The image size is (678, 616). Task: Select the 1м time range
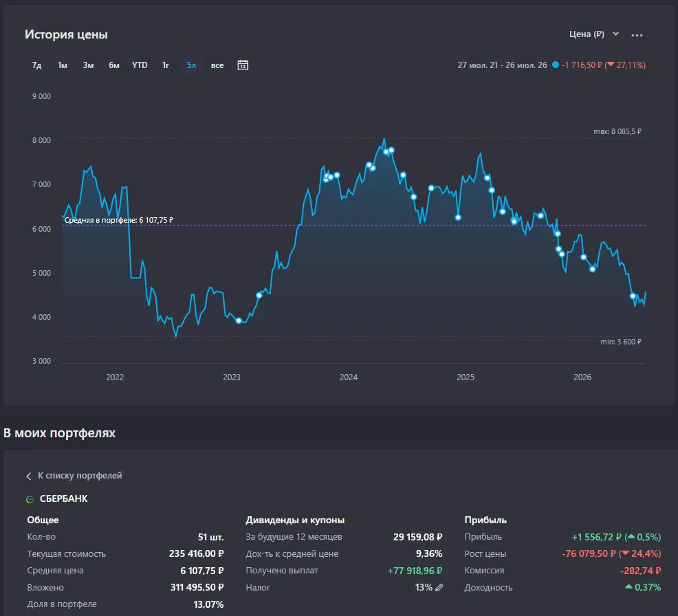63,65
